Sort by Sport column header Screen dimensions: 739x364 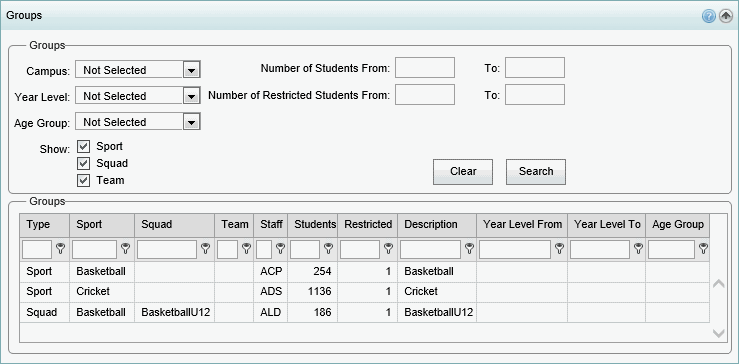coord(102,225)
